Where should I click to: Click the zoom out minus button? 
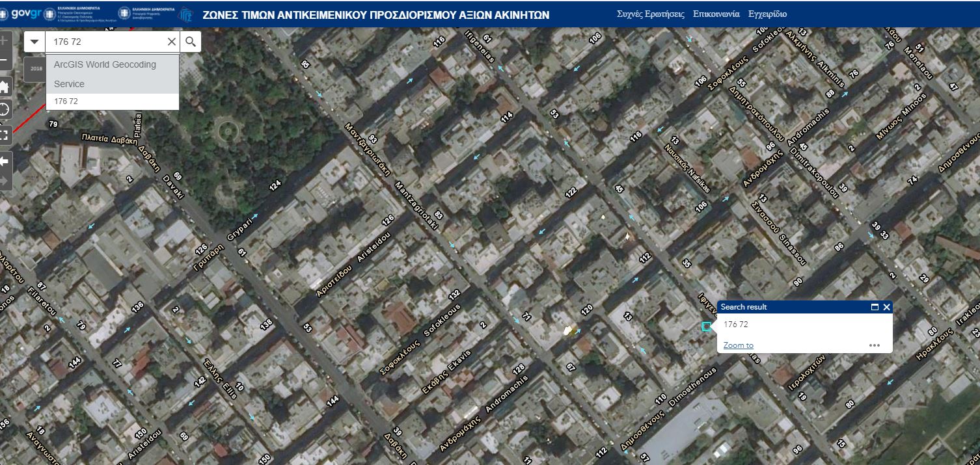[x=4, y=60]
